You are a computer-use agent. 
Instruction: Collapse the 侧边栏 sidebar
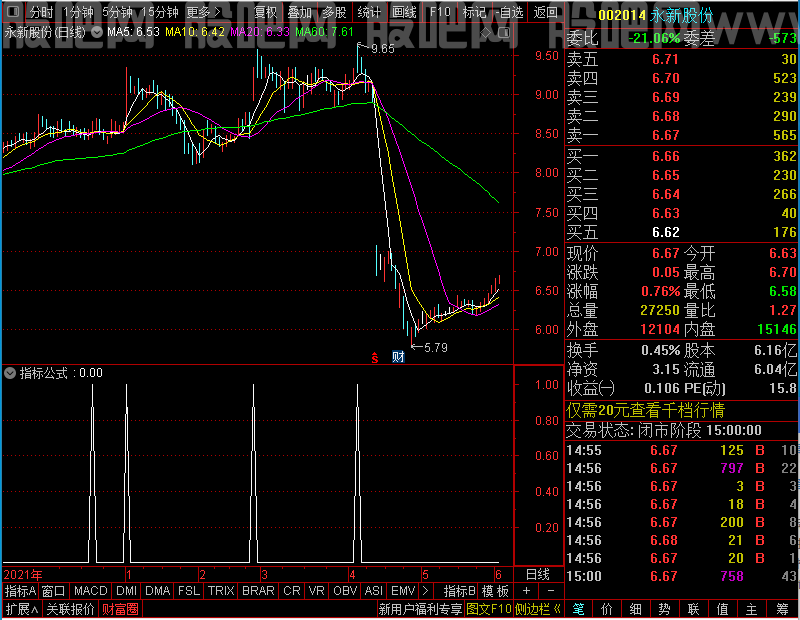pos(538,609)
